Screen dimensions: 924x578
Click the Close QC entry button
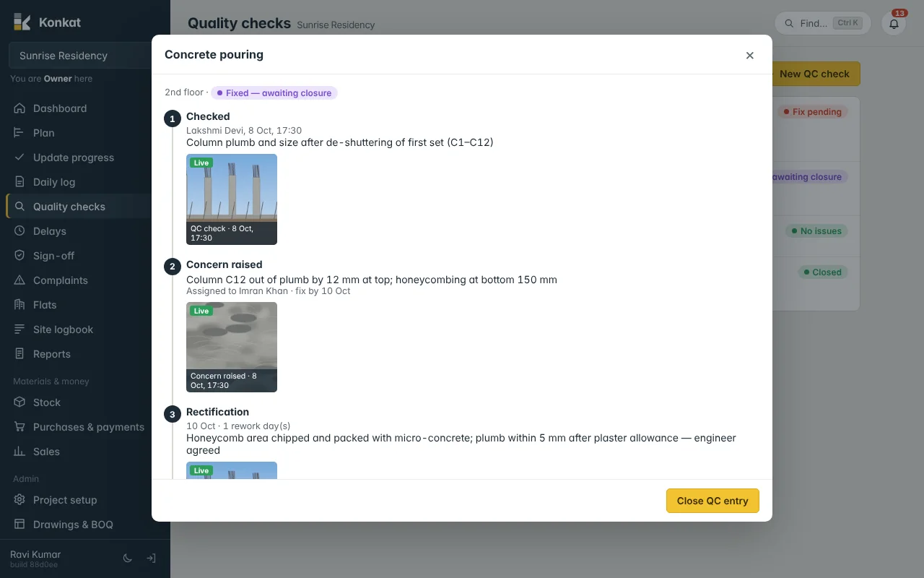(712, 501)
